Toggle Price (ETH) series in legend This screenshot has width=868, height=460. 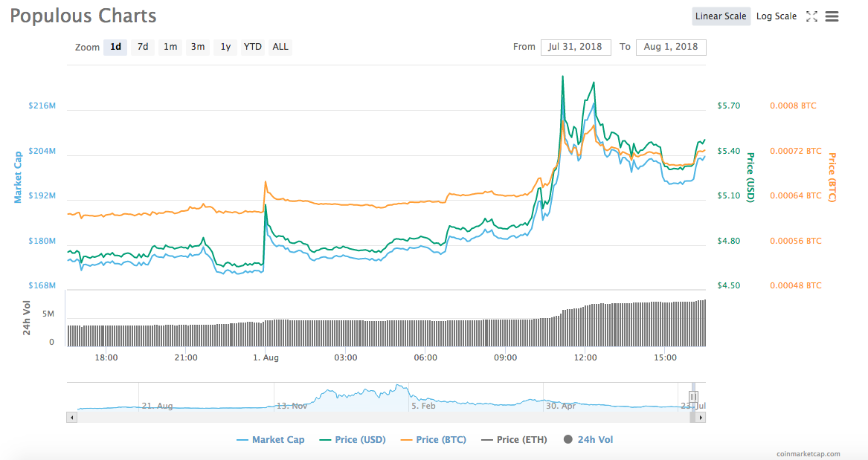tap(514, 440)
